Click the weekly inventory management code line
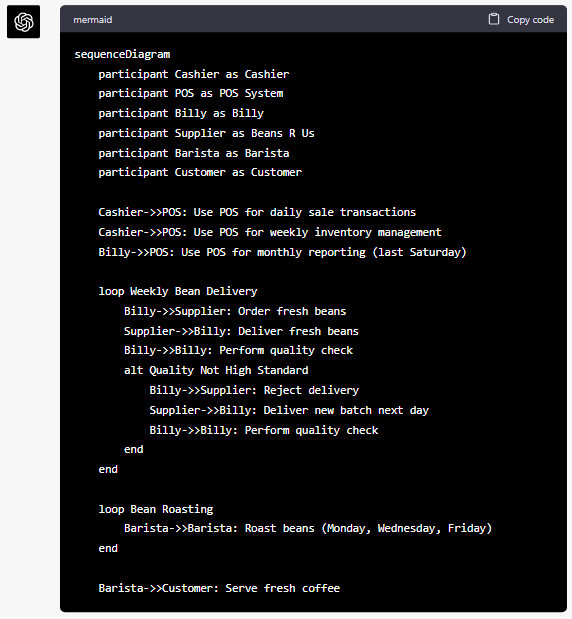The image size is (572, 619). (270, 232)
